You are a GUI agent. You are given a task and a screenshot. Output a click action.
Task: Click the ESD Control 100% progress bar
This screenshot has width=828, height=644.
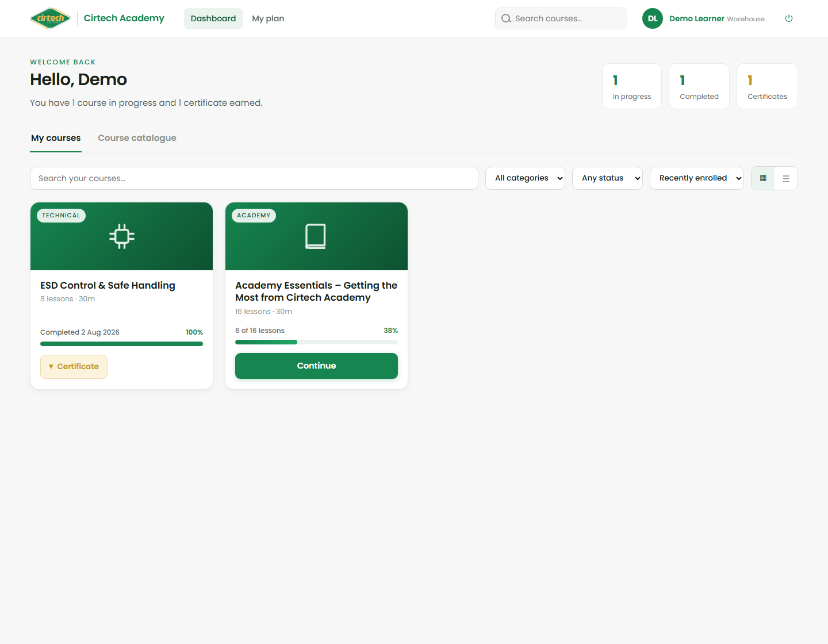tap(121, 344)
